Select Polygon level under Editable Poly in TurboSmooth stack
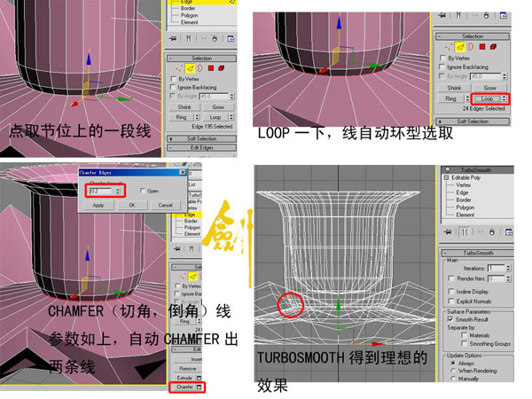 pyautogui.click(x=465, y=207)
